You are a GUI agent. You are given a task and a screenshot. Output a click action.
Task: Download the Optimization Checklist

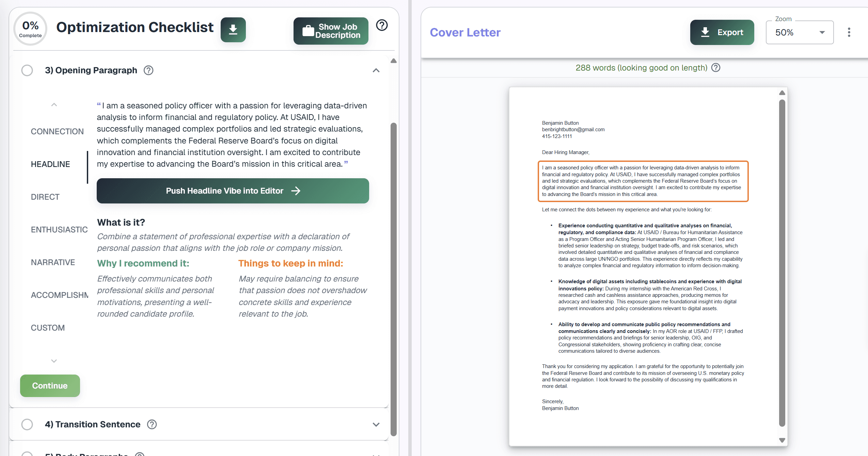(233, 30)
